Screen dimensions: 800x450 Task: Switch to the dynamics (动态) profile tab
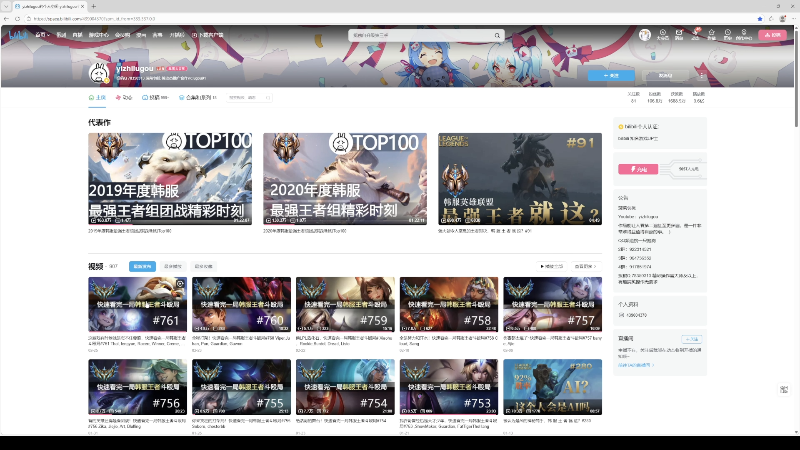pyautogui.click(x=123, y=97)
